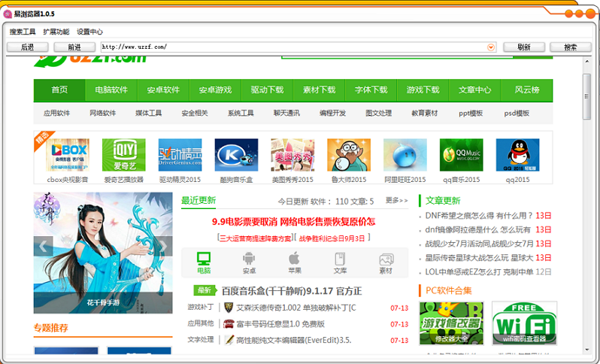Select the 苹果 apple category icon
This screenshot has width=600, height=364.
coord(294,259)
